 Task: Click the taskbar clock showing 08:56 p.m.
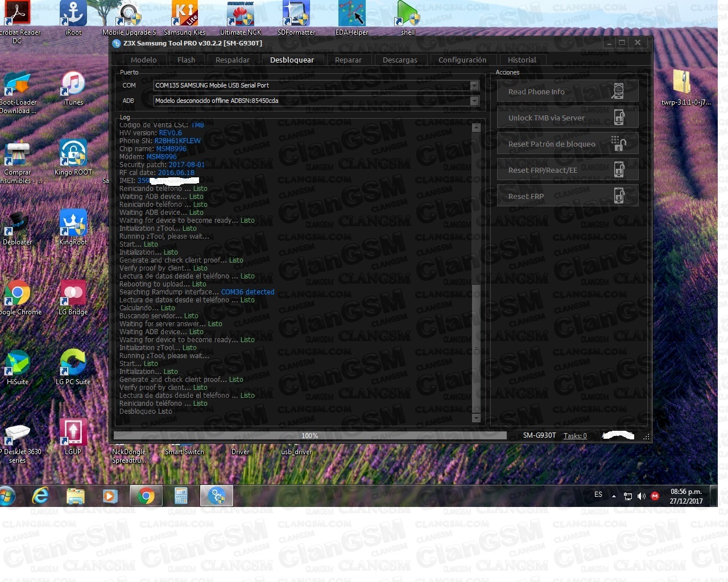[x=686, y=496]
